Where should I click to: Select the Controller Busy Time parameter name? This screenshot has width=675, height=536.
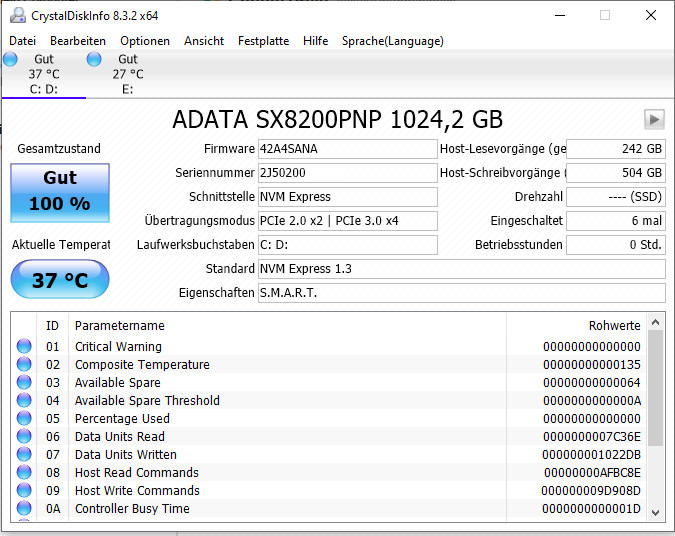(132, 508)
